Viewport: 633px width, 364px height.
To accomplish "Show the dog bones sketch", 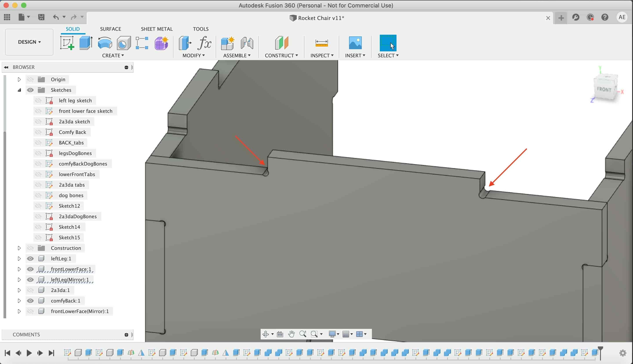I will click(38, 195).
